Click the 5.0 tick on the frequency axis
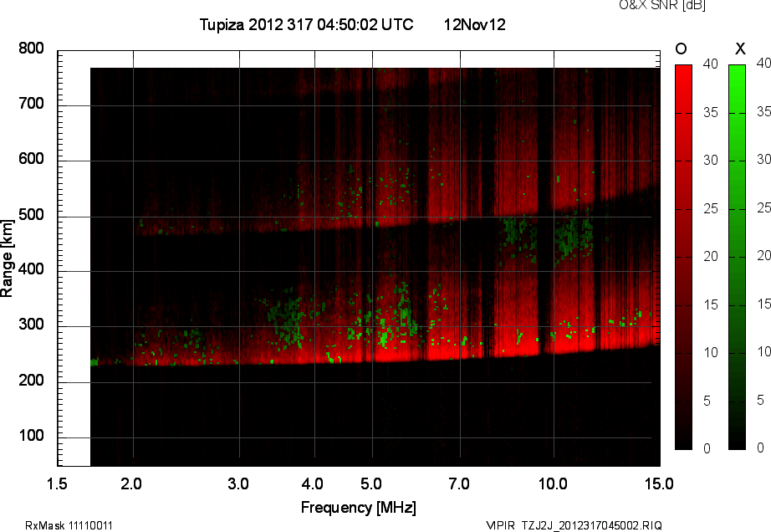The height and width of the screenshot is (532, 771). click(370, 483)
